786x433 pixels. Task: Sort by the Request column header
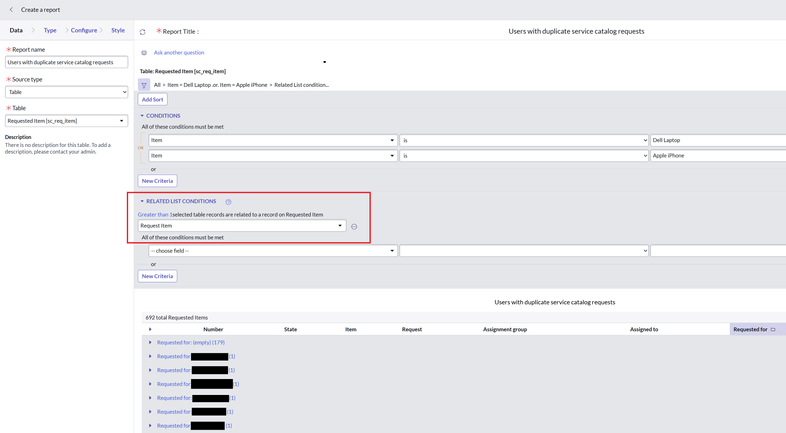tap(412, 329)
